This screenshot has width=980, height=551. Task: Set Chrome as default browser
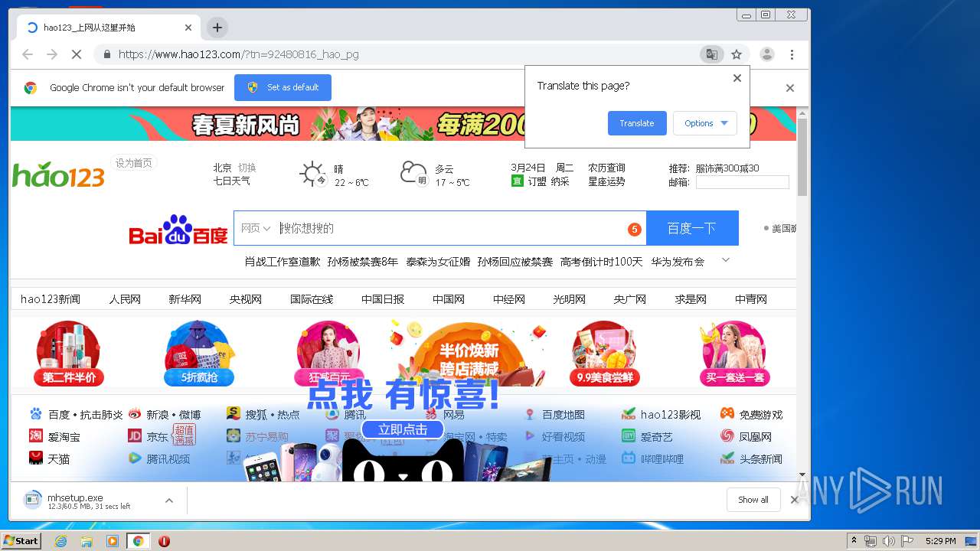(283, 87)
